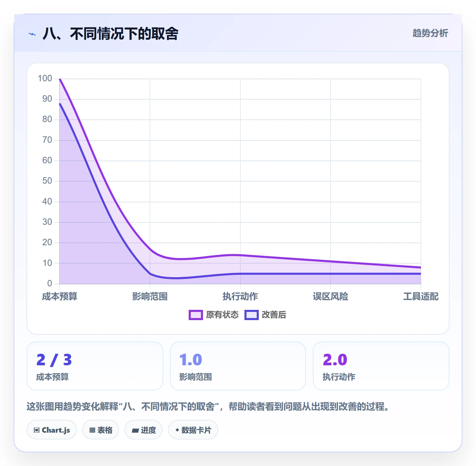Screen dimensions: 476x466
Task: Select the 成本预算 x-axis label
Action: (60, 297)
